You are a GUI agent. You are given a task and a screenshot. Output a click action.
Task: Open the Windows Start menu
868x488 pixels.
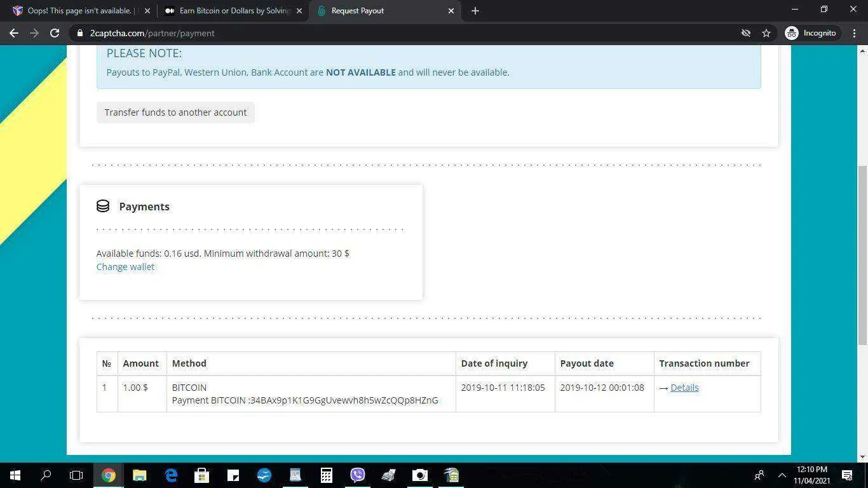[x=15, y=475]
